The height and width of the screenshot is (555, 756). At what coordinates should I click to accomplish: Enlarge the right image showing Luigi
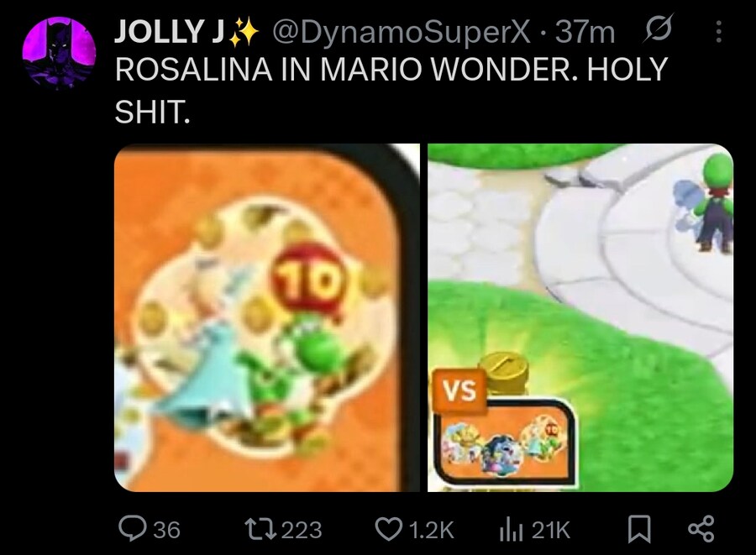tap(580, 317)
